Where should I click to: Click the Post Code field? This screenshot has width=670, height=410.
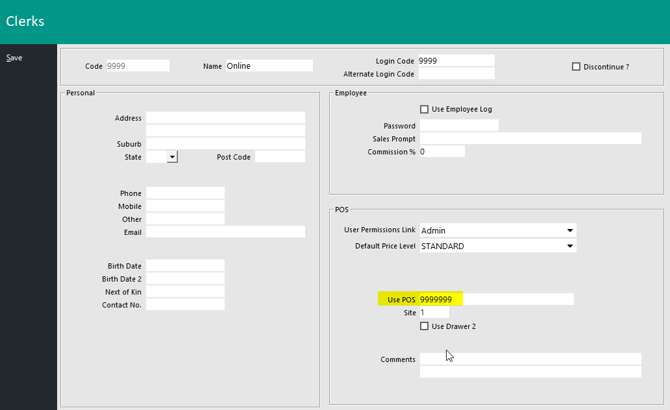click(x=279, y=157)
